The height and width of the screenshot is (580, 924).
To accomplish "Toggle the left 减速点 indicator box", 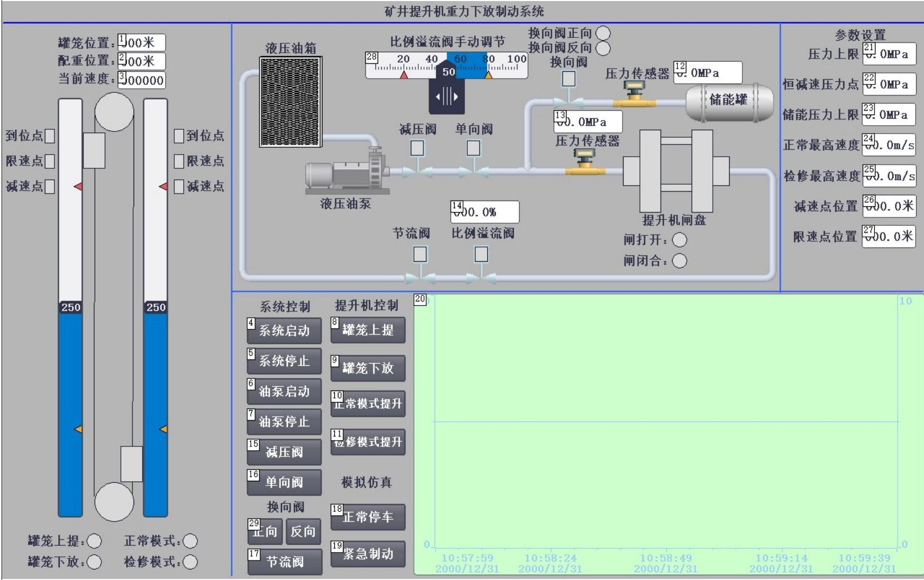I will pos(50,187).
